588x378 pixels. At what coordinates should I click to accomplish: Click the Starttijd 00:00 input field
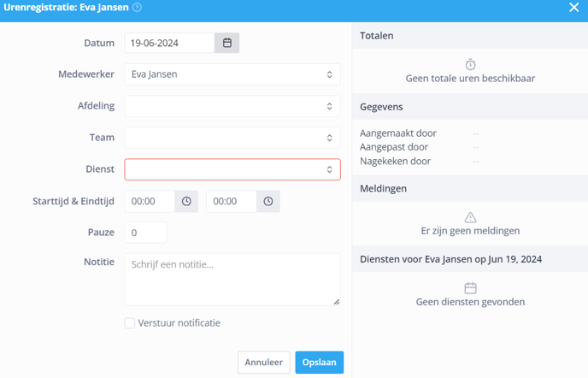tap(150, 201)
